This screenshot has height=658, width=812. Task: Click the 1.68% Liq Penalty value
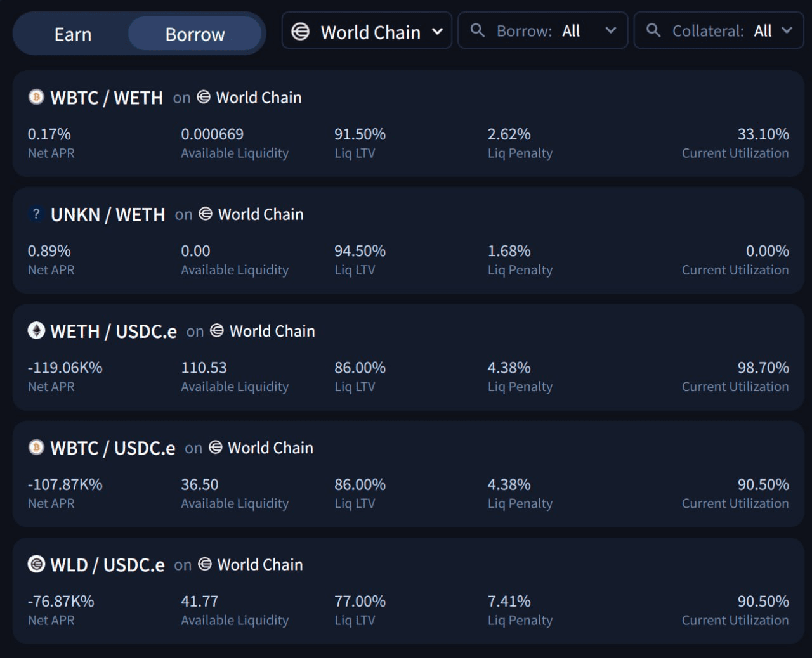coord(509,251)
